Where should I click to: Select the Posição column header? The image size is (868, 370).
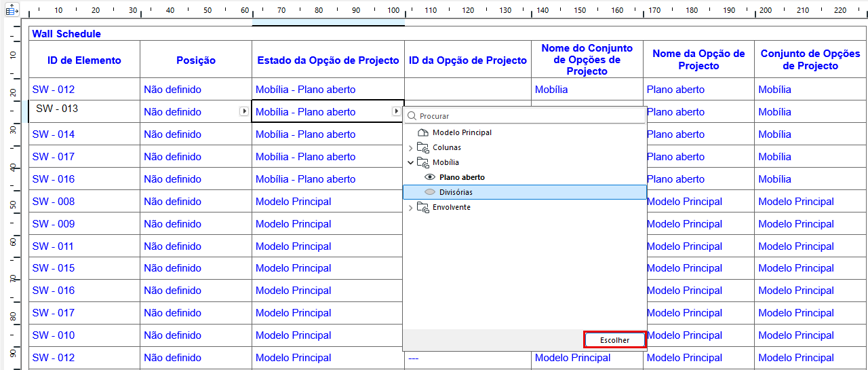click(196, 60)
